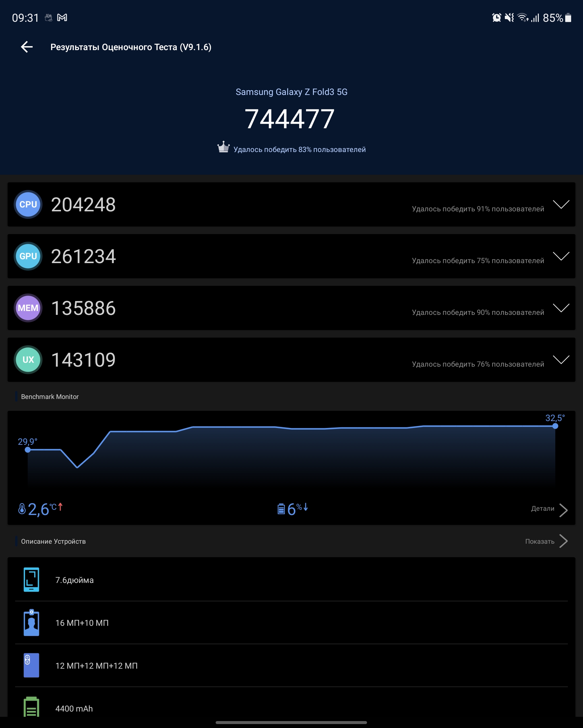Open Детали for the benchmark monitor
The width and height of the screenshot is (583, 728).
(549, 509)
